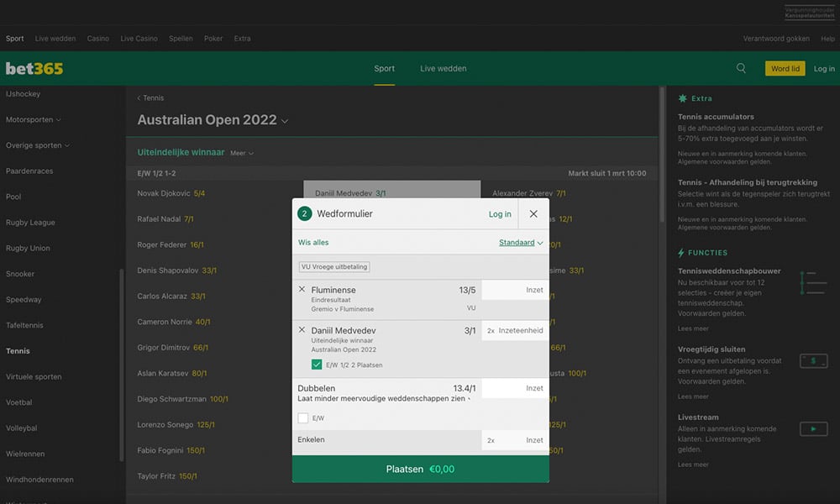This screenshot has height=504, width=840.
Task: Click Lees meer under Tennisweddenschapbouwer
Action: point(693,328)
